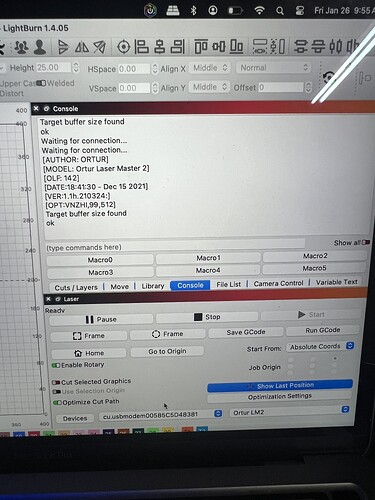Click the Align Centers toolbar icon
The width and height of the screenshot is (375, 500).
(x=124, y=47)
